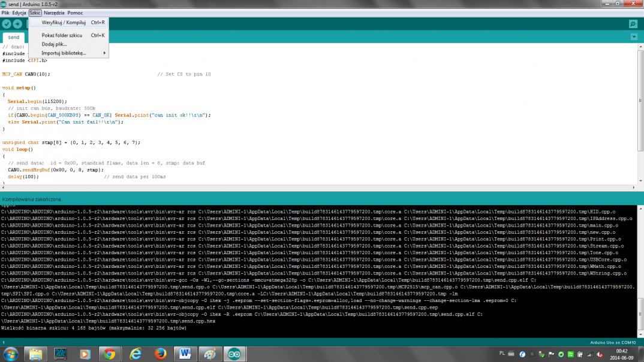Viewport: 644px width, 362px height.
Task: Open the oscilloscope app on the taskbar
Action: click(x=61, y=354)
